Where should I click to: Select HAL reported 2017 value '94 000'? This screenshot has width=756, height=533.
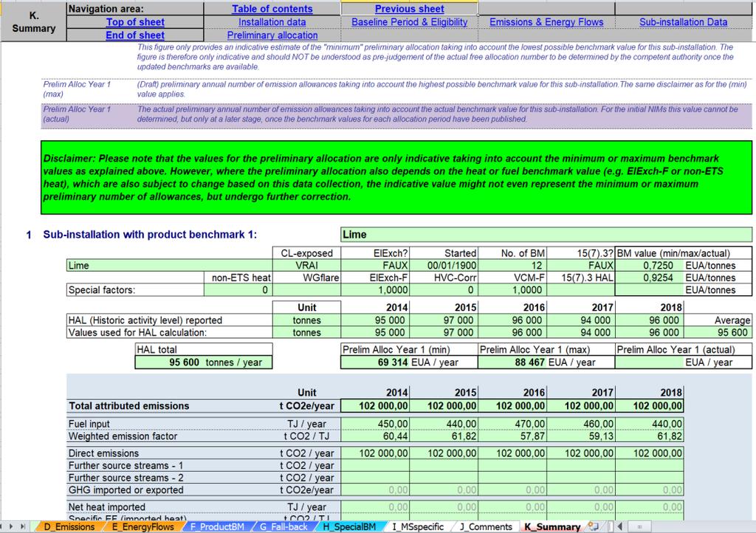pos(580,320)
